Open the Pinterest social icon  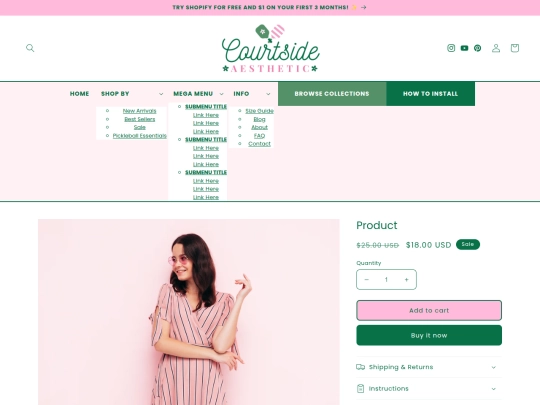478,48
